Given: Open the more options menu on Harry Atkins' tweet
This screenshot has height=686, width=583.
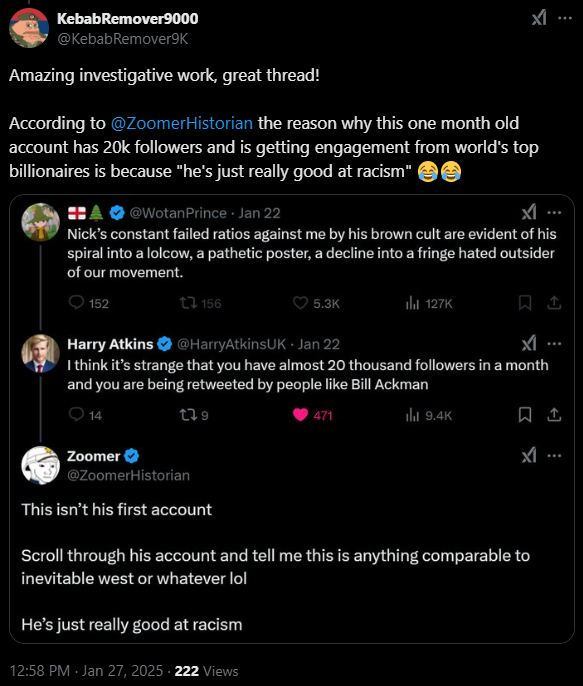Looking at the screenshot, I should [x=554, y=343].
